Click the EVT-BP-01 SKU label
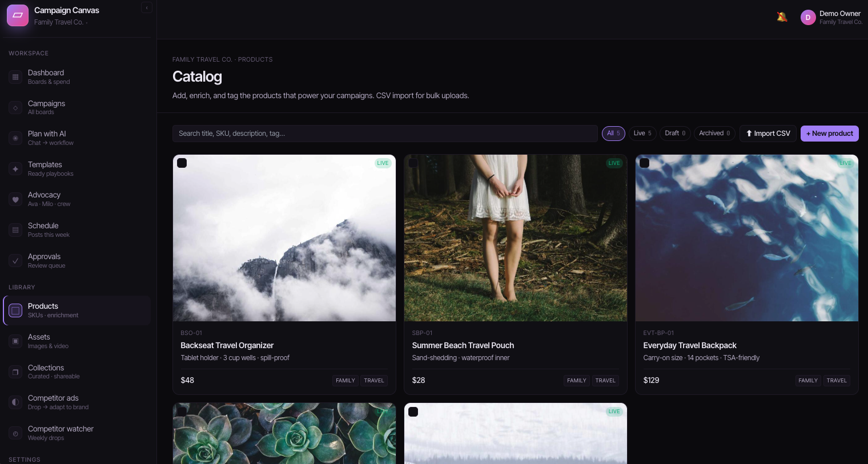Image resolution: width=868 pixels, height=464 pixels. 658,333
